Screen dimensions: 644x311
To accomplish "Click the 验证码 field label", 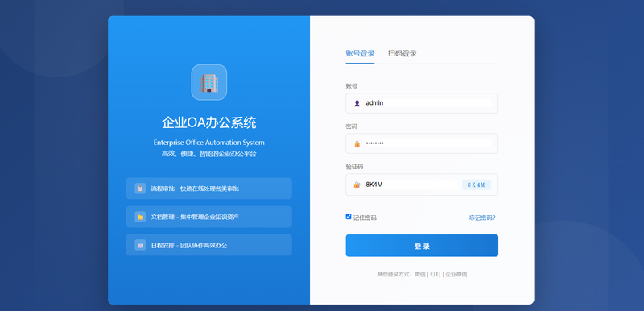I will click(354, 167).
